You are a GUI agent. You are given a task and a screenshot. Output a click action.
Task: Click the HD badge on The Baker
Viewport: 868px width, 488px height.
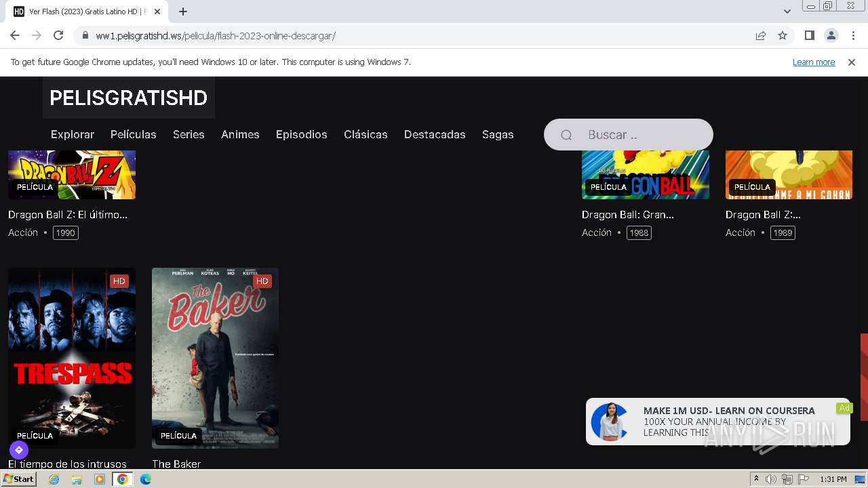pyautogui.click(x=262, y=281)
